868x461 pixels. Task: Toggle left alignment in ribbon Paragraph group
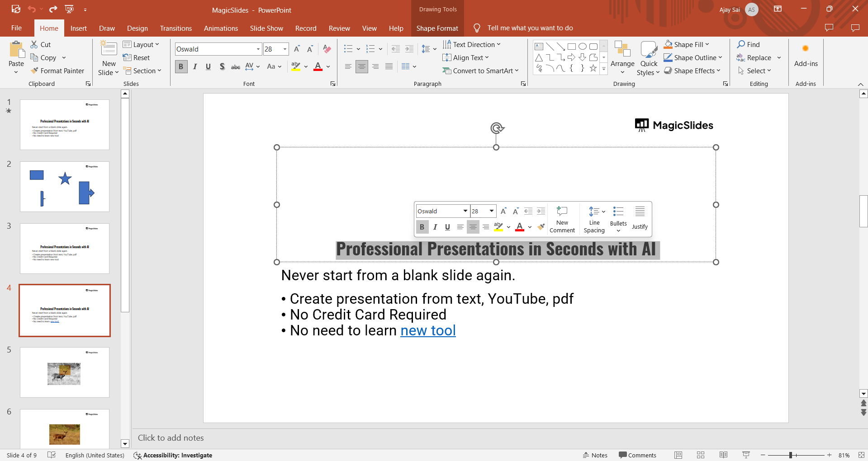click(348, 66)
